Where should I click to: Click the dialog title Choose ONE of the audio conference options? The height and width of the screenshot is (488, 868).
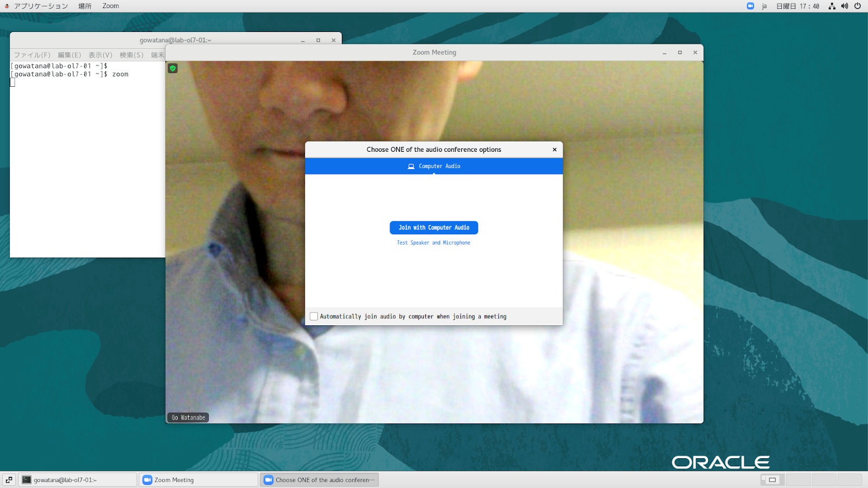point(434,150)
